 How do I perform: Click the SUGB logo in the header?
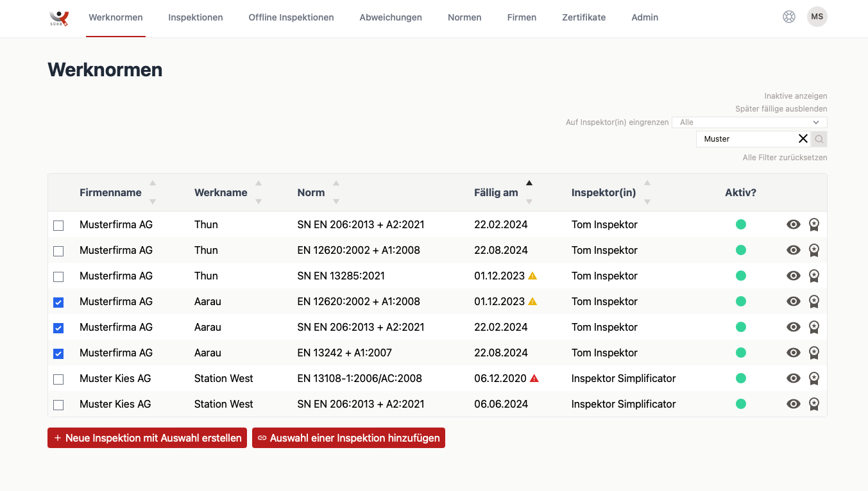(59, 18)
